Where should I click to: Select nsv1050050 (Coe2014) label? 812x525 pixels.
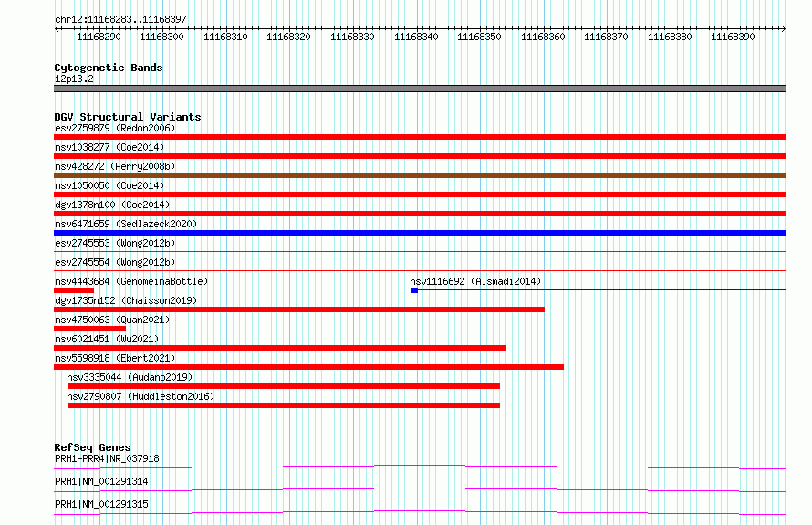[x=109, y=185]
